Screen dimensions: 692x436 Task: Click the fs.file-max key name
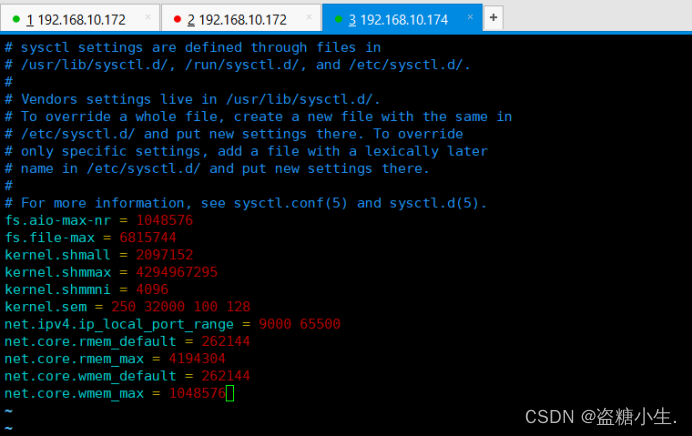[x=49, y=237]
